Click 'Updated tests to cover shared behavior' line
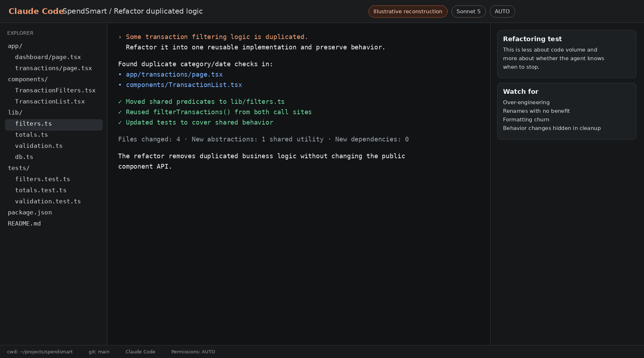 click(196, 122)
